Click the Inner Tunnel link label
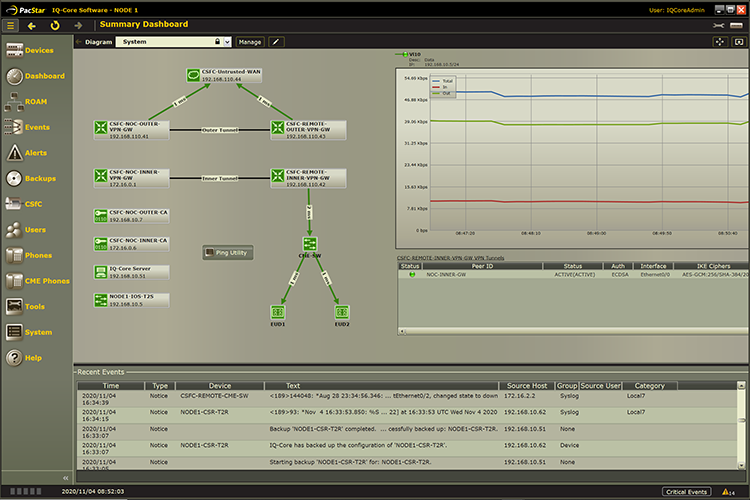The width and height of the screenshot is (750, 500). tap(220, 178)
